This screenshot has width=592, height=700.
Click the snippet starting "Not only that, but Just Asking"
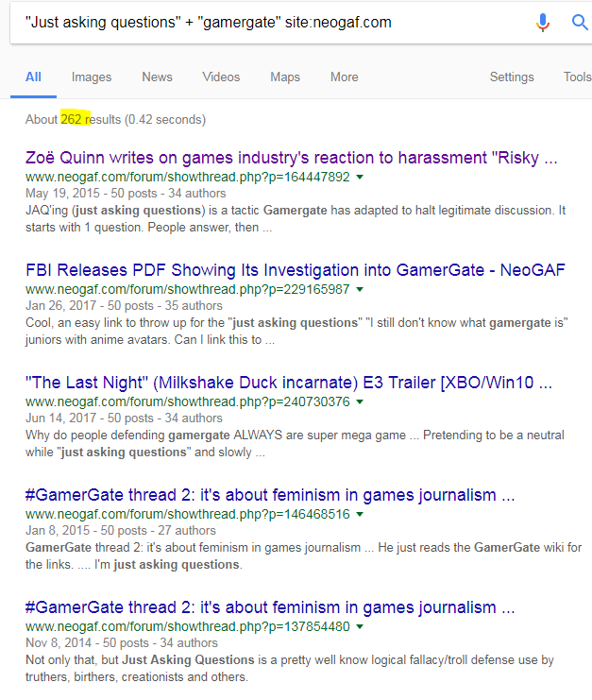[290, 668]
